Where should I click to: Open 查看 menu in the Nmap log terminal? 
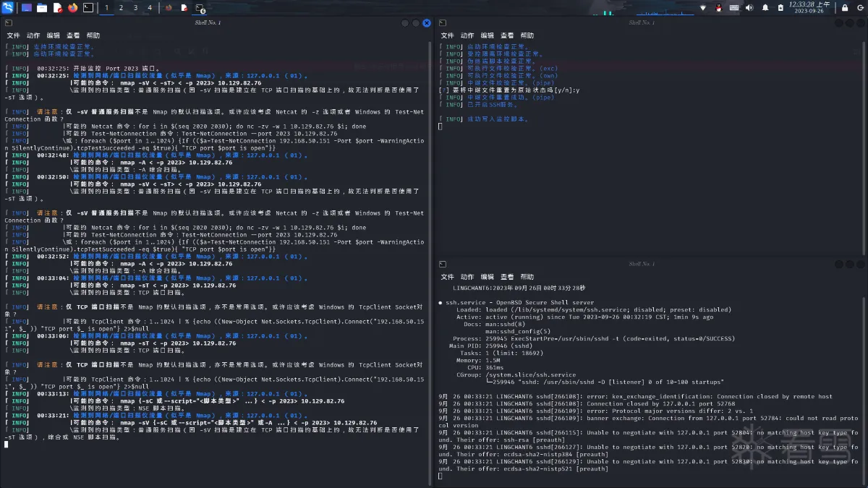tap(73, 35)
